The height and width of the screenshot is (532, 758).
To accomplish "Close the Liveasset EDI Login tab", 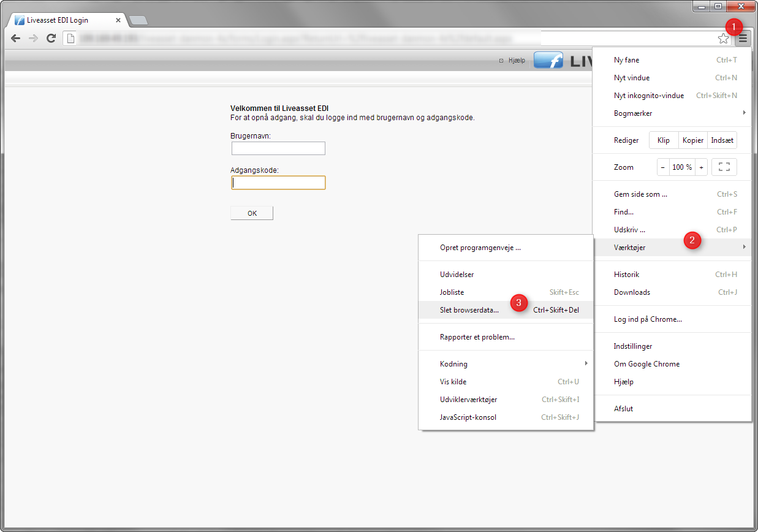I will click(x=118, y=20).
